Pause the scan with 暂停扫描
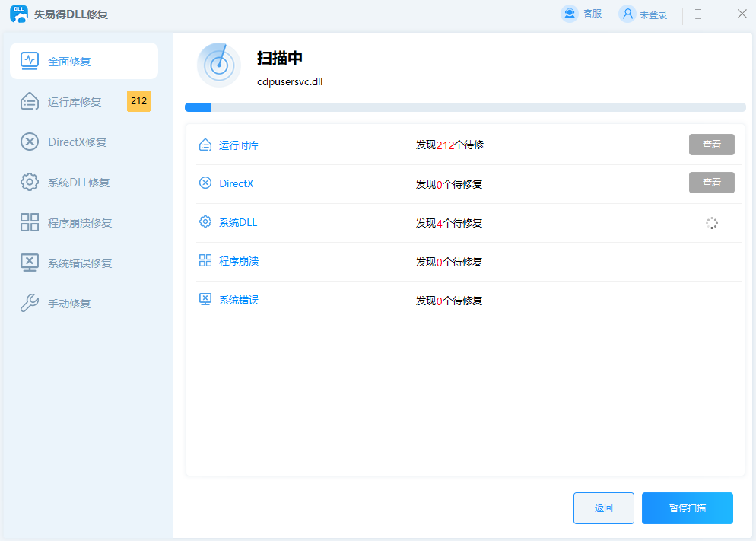This screenshot has width=756, height=541. tap(687, 508)
